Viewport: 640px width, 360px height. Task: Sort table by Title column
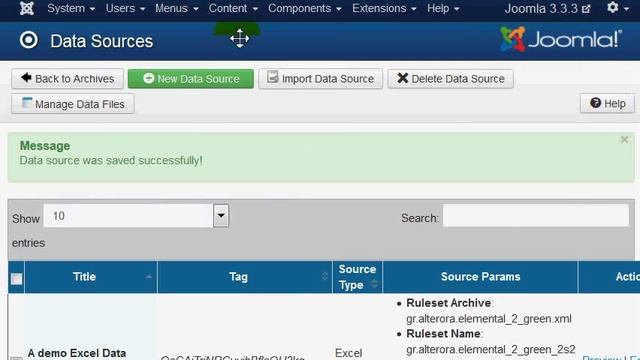click(91, 277)
